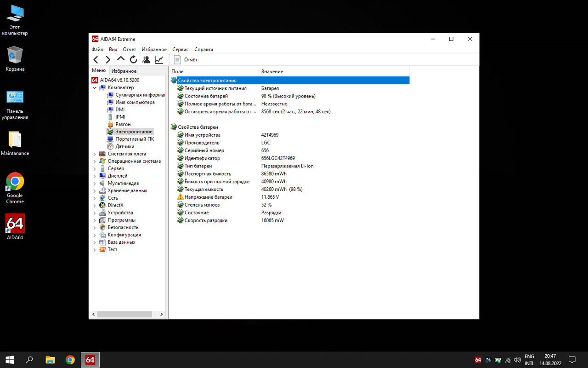The height and width of the screenshot is (368, 588).
Task: Switch to the Избранное tab in the side panel
Action: click(x=124, y=71)
